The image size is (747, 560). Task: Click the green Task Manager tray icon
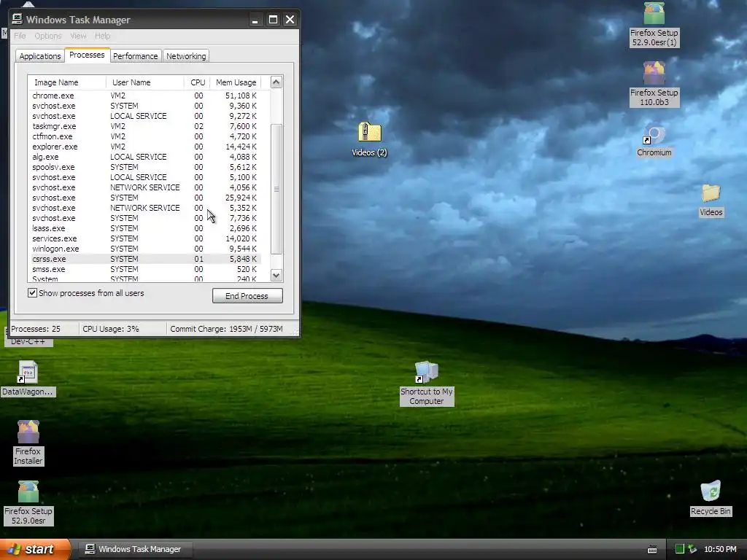680,549
